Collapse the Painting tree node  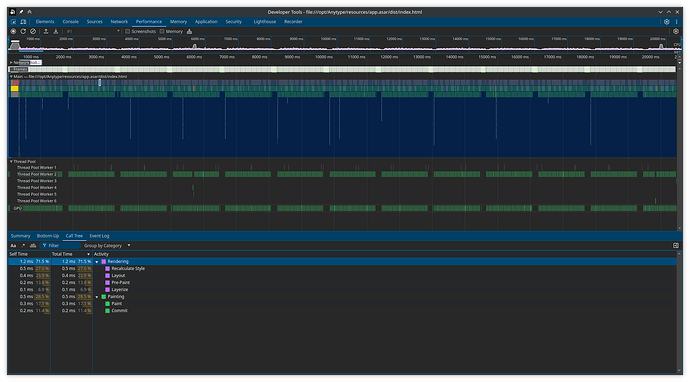pyautogui.click(x=97, y=297)
